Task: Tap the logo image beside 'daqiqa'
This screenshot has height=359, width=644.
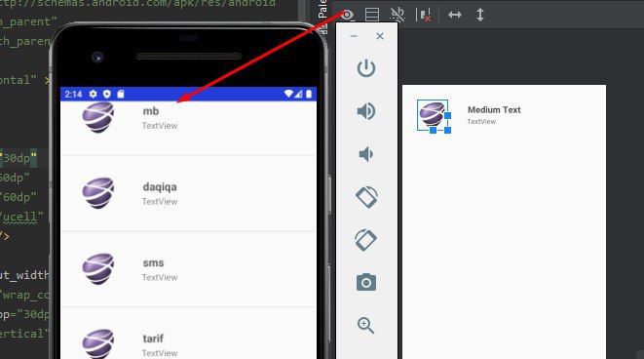Action: pyautogui.click(x=98, y=193)
